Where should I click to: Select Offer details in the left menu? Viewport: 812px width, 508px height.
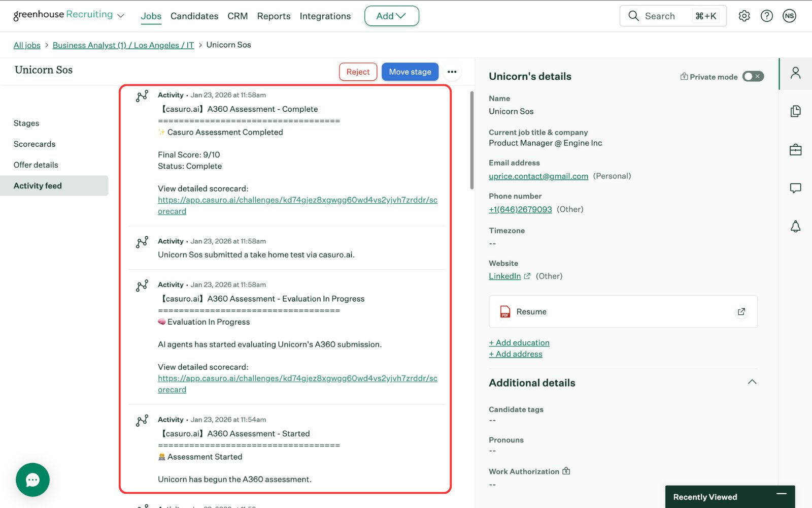pos(36,165)
